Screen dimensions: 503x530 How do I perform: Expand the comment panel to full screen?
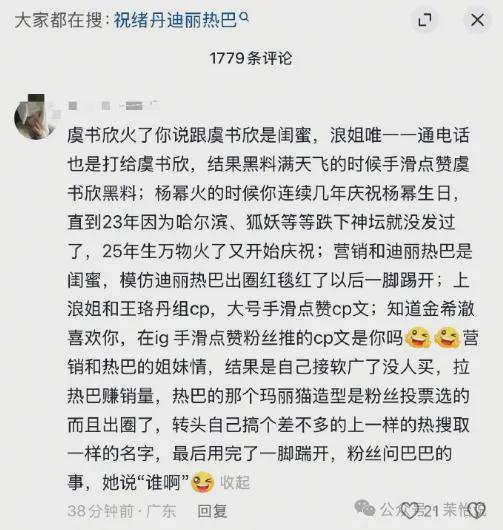coord(425,20)
